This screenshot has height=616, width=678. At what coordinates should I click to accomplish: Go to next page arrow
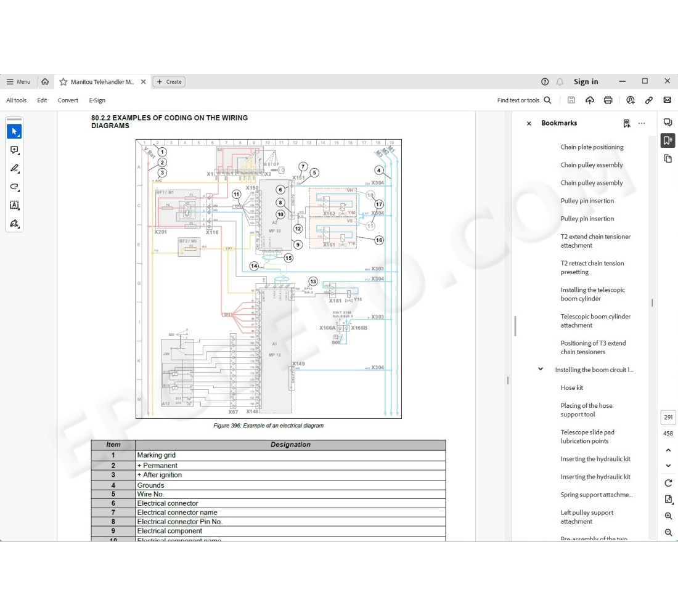[x=668, y=466]
